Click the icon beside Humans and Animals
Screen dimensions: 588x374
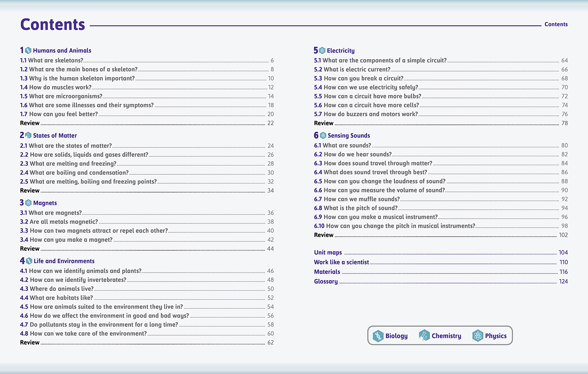tap(28, 50)
